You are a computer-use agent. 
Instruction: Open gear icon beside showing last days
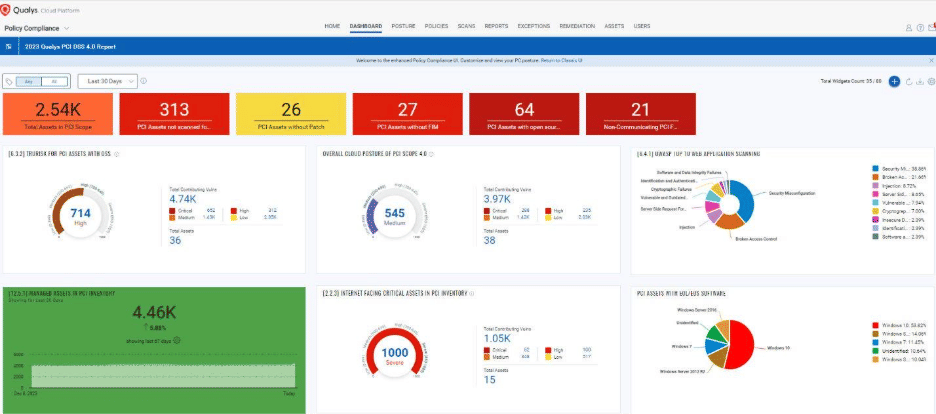[177, 341]
